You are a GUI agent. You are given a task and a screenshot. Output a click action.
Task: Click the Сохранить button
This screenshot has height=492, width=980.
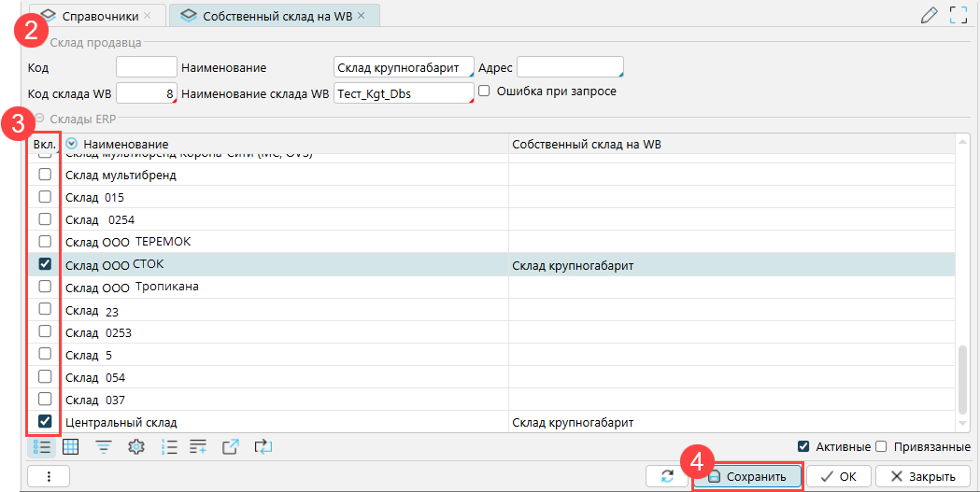(747, 476)
